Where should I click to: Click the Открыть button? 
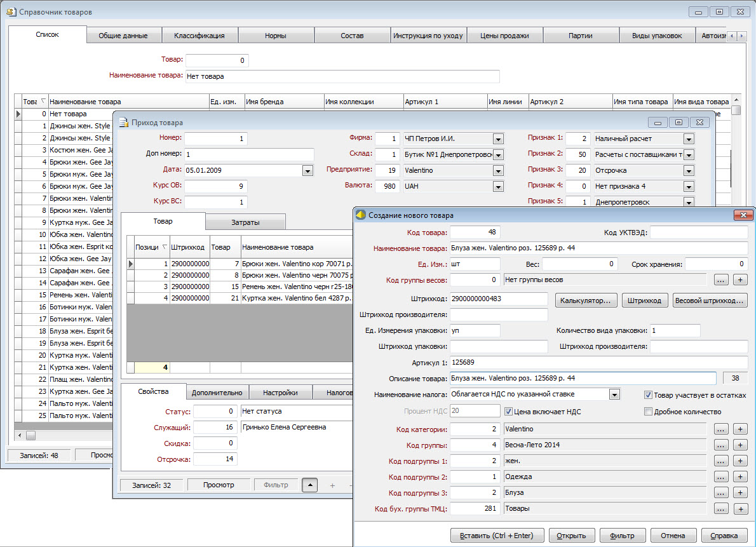(571, 536)
